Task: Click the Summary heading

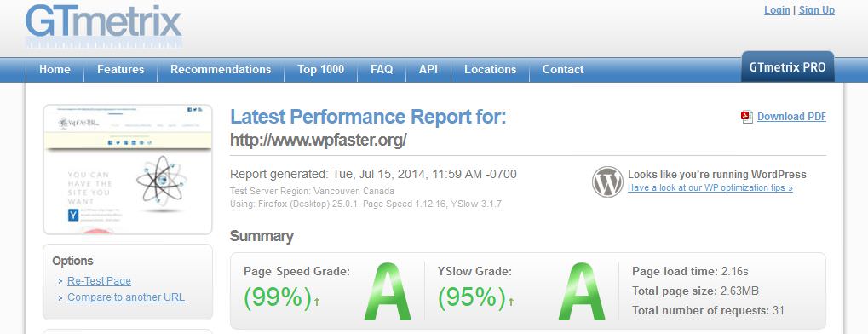Action: pos(262,237)
